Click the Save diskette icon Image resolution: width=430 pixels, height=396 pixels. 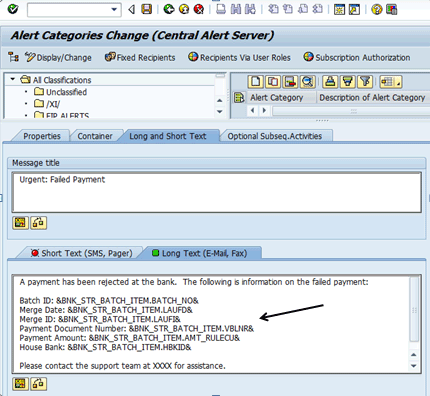[146, 9]
